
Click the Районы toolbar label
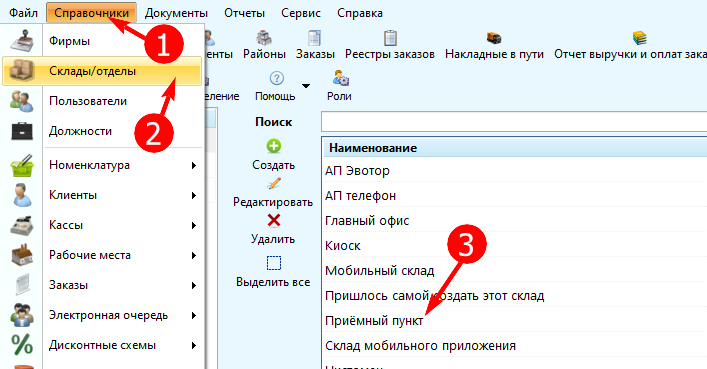click(264, 54)
